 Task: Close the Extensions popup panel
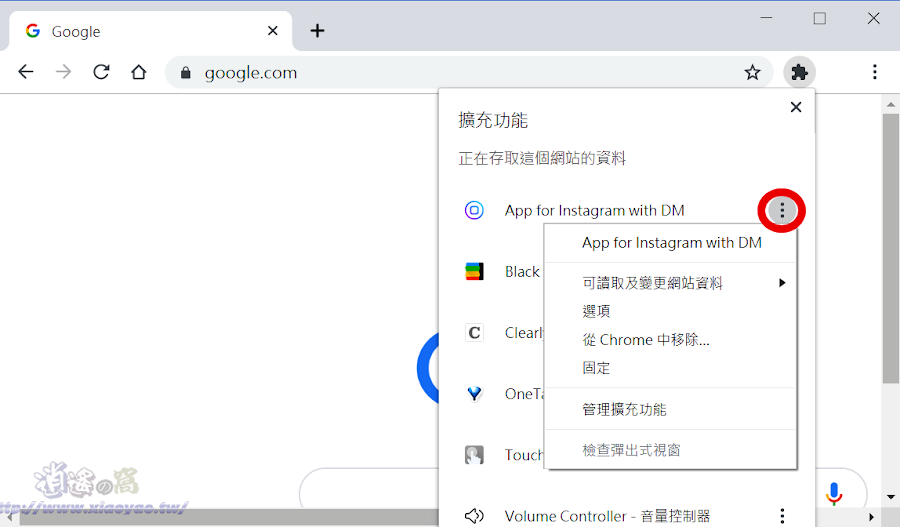coord(796,107)
